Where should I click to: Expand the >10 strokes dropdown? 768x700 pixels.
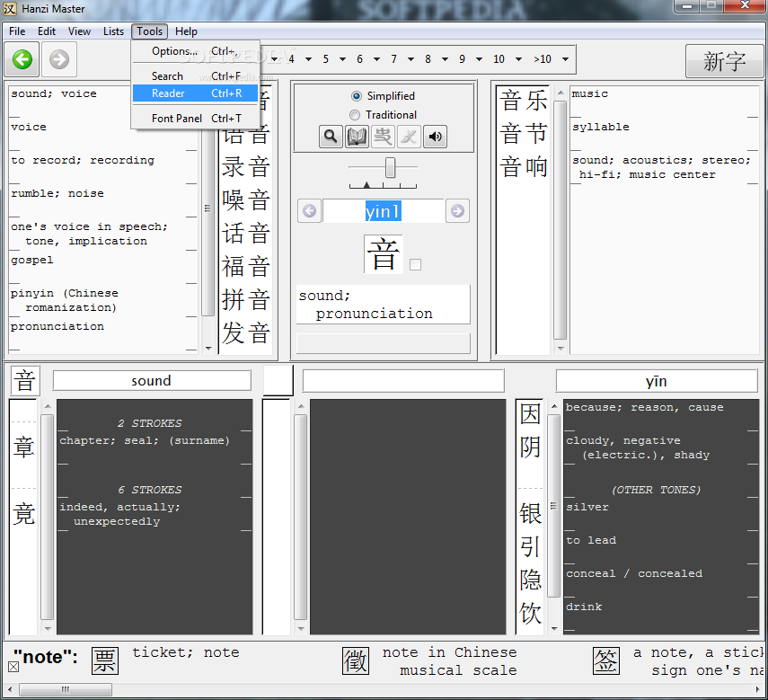pos(565,59)
